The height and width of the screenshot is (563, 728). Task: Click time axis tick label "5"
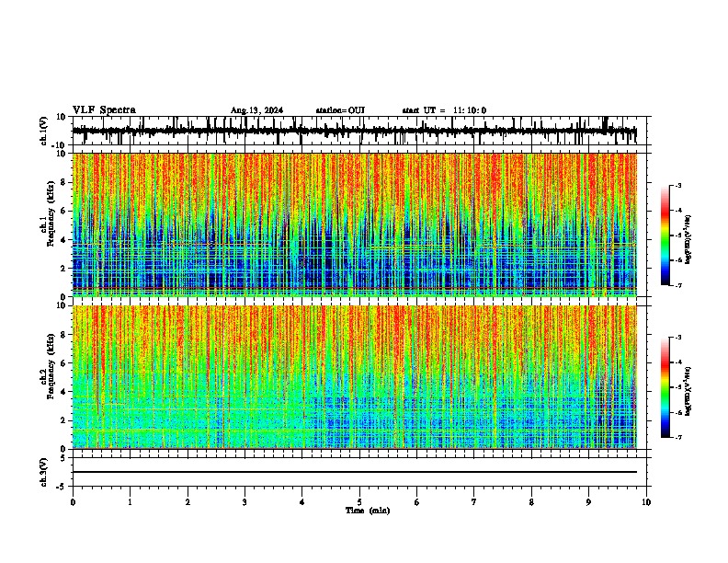tap(359, 502)
